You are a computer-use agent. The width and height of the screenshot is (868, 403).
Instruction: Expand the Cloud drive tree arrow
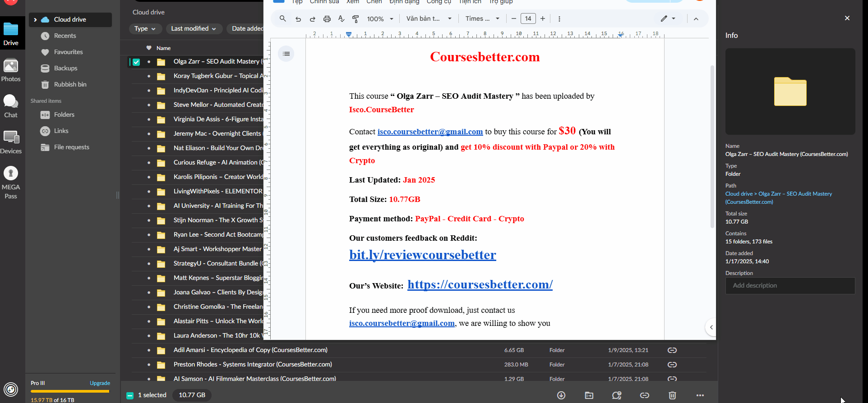click(35, 20)
